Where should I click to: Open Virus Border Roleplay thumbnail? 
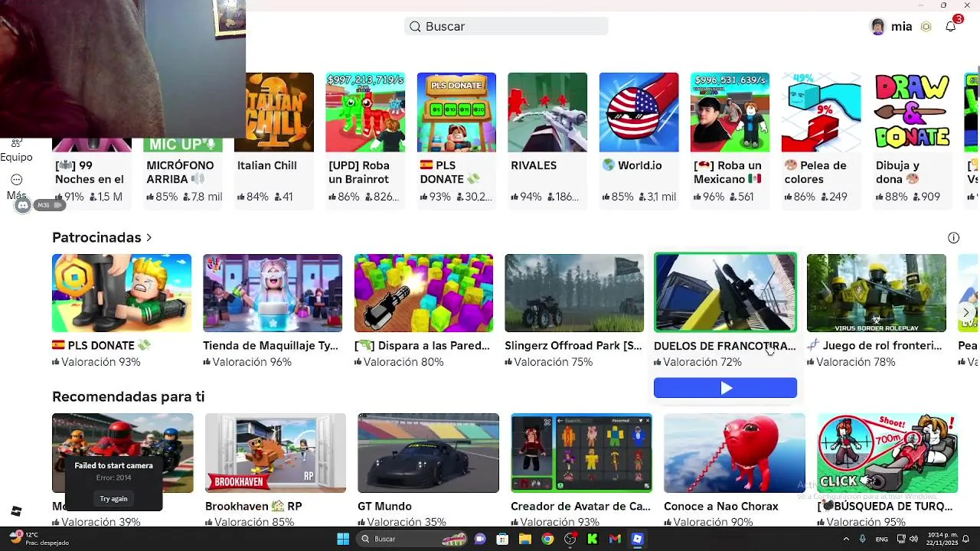[x=877, y=293]
